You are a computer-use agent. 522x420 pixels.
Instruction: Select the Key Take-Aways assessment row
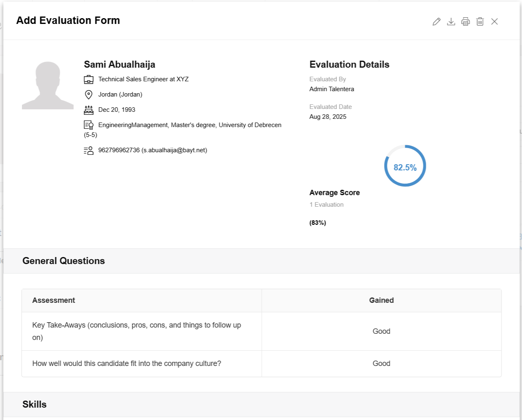(x=137, y=331)
